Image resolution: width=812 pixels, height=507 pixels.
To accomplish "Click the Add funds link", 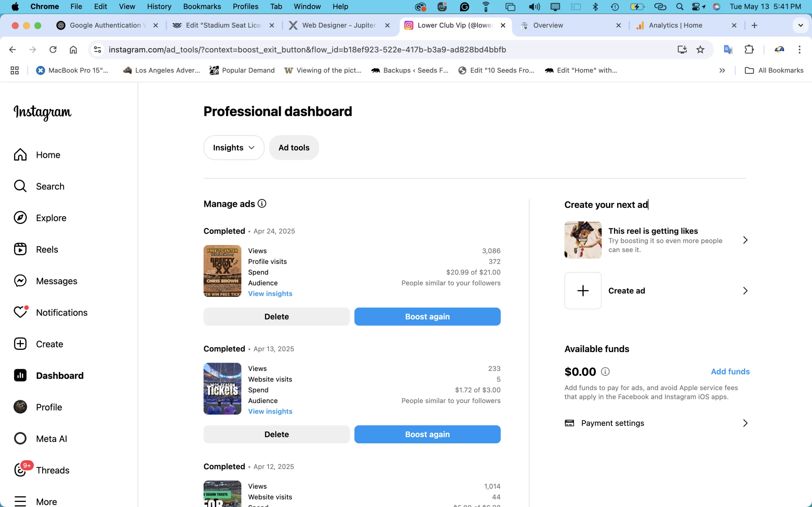I will click(730, 371).
